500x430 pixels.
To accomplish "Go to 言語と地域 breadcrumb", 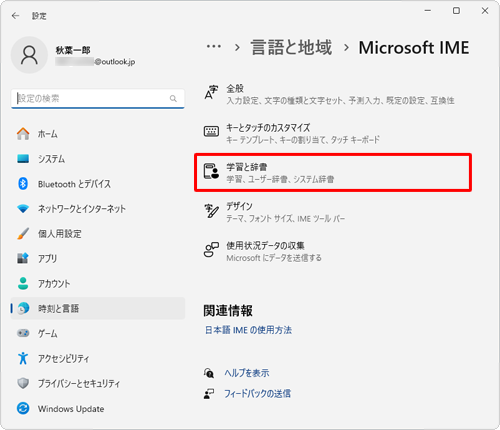I will (x=291, y=47).
